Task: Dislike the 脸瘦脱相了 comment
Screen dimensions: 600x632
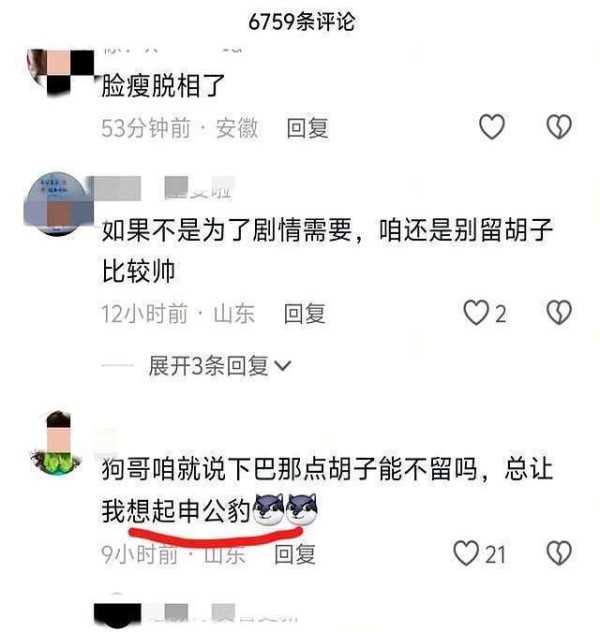Action: [x=559, y=127]
